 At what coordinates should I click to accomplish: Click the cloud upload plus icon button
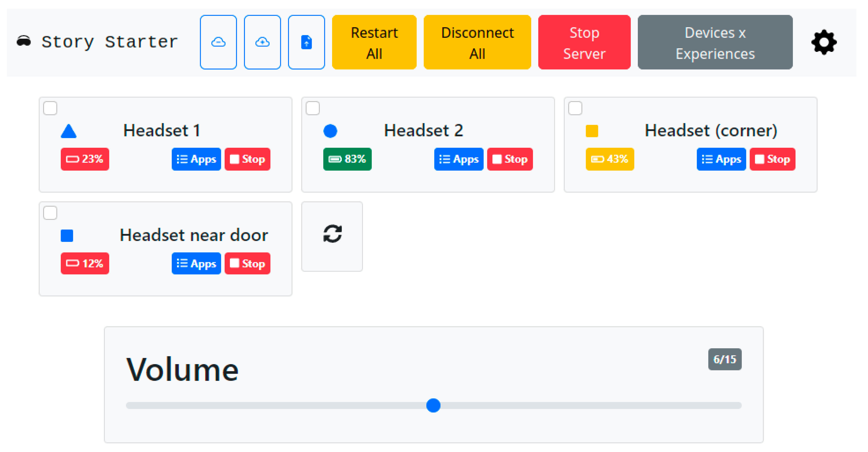262,42
